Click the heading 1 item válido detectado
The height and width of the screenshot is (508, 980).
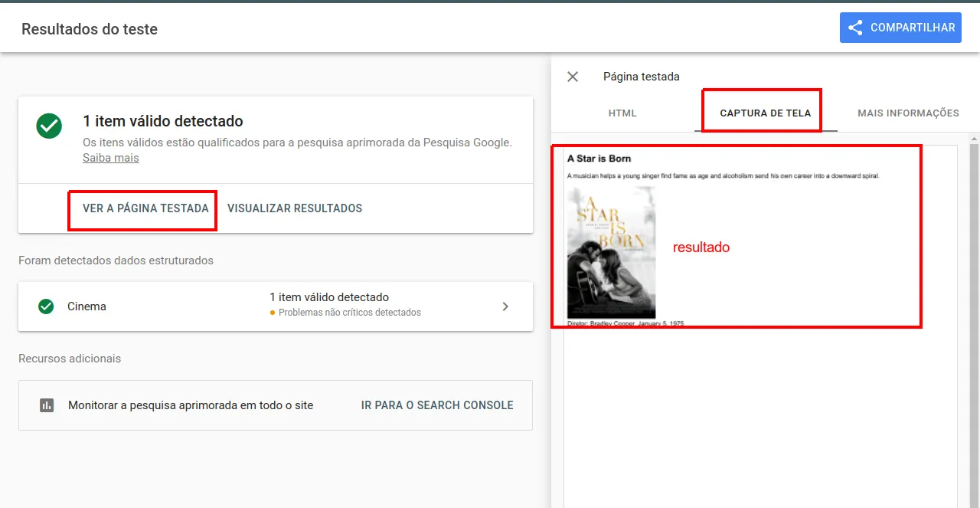[x=163, y=121]
